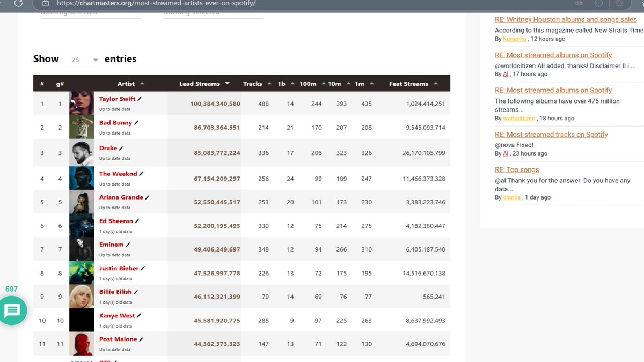Sort table by 1b column
644x362 pixels.
(x=286, y=84)
